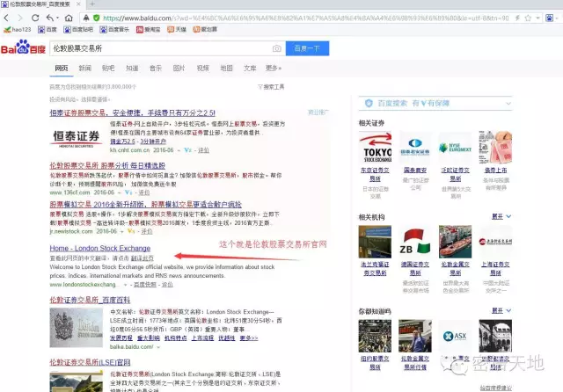The width and height of the screenshot is (563, 392).
Task: Click the NYSE Euronext thumbnail
Action: [x=456, y=147]
